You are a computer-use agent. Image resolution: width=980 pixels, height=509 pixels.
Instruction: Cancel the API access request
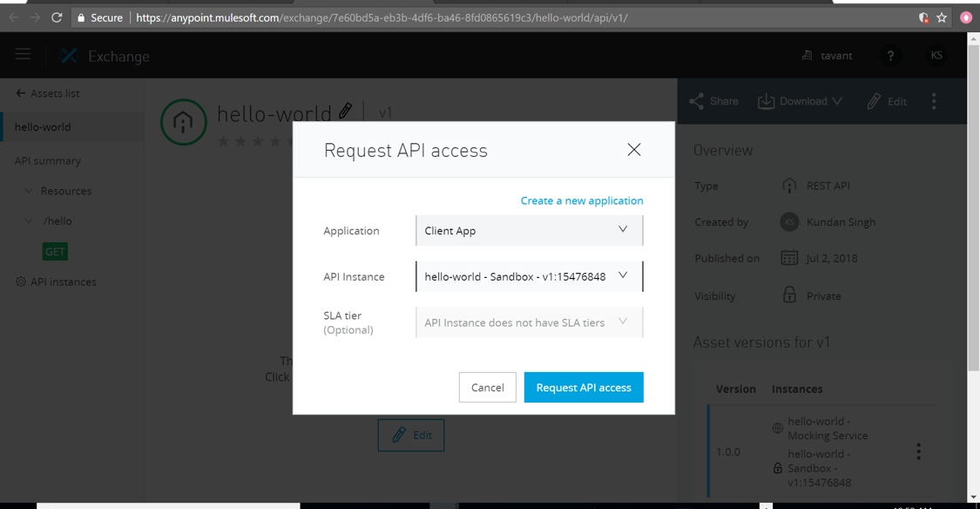(488, 387)
